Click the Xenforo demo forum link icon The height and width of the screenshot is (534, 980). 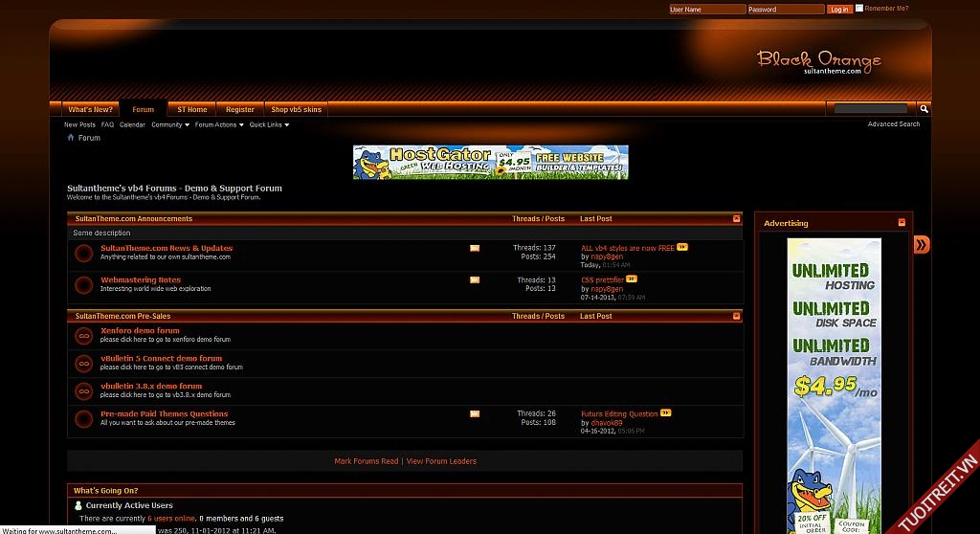(x=84, y=336)
